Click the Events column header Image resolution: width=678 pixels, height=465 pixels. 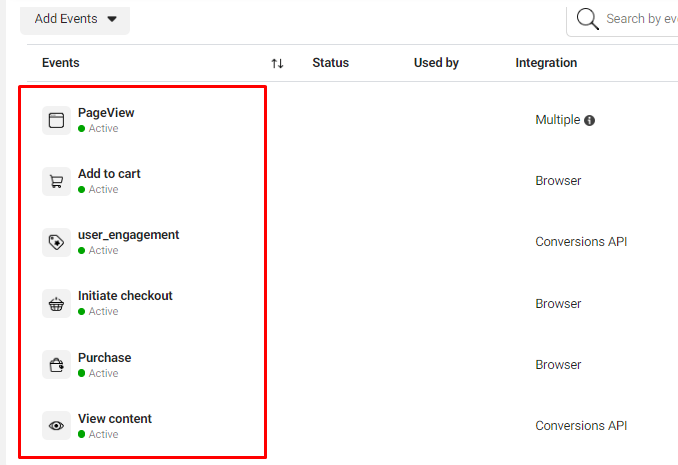click(x=61, y=63)
